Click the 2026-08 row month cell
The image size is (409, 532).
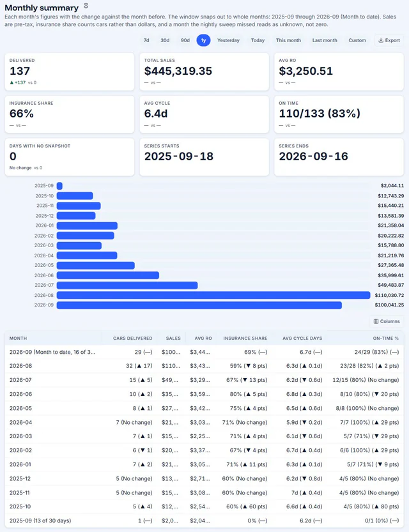pos(20,366)
